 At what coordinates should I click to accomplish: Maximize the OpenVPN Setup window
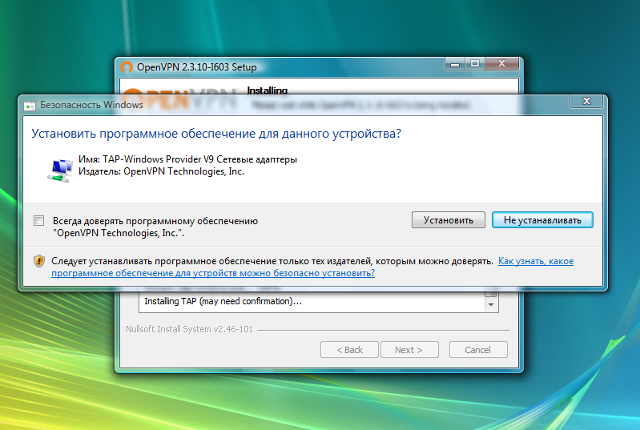[475, 64]
